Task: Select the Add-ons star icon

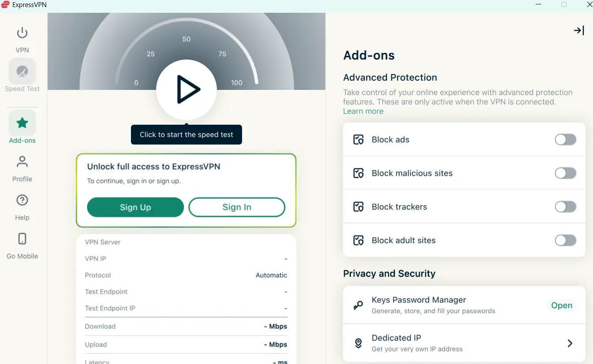Action: tap(22, 123)
